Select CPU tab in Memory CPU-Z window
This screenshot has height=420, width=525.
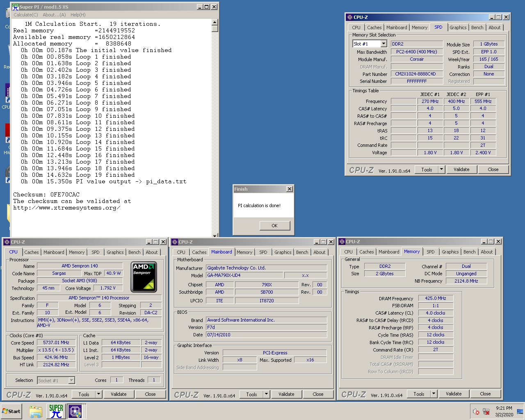[x=348, y=252]
